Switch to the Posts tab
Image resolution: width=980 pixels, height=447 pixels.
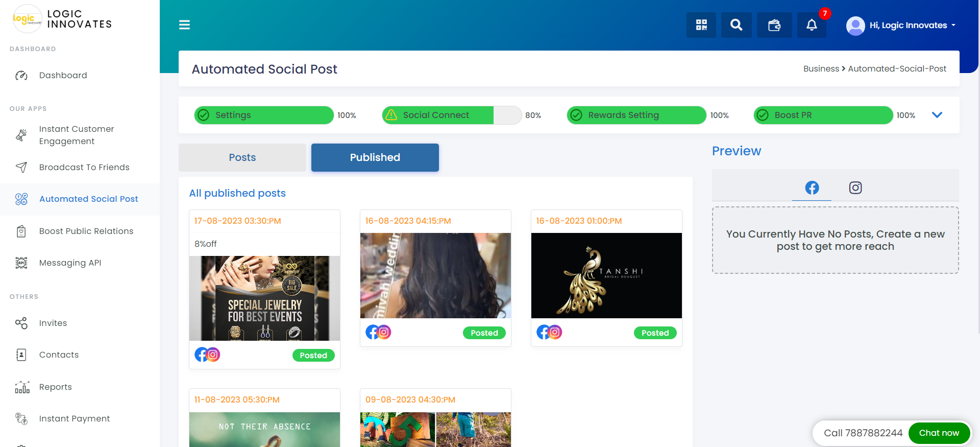242,157
